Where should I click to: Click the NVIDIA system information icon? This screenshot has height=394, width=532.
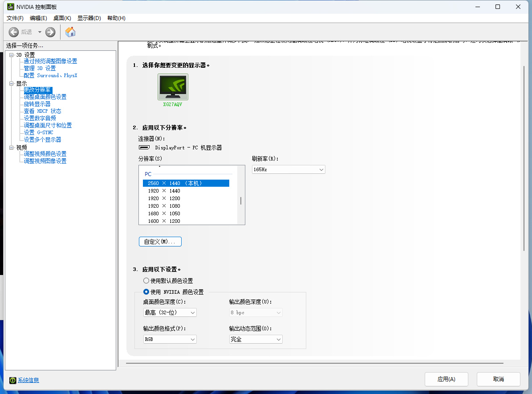(12, 381)
